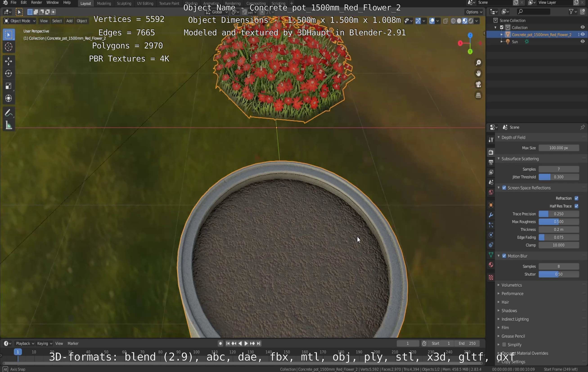
Task: Open the Render properties tab
Action: 491,152
